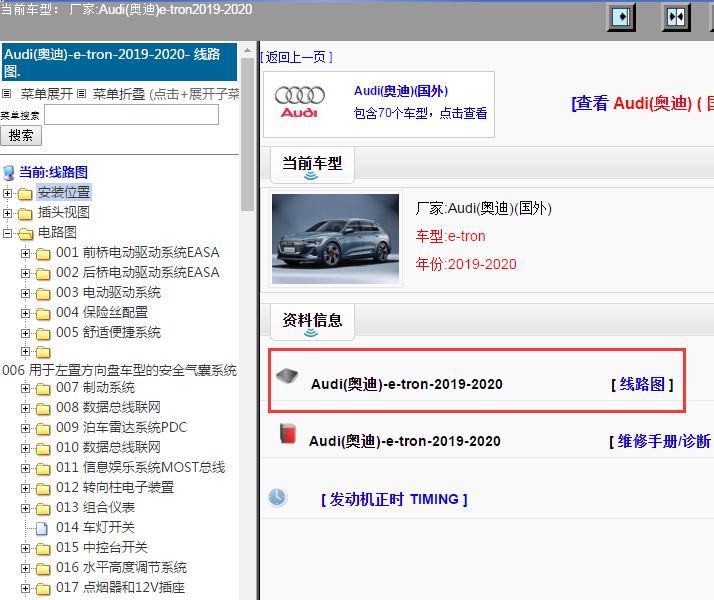
Task: Click folder icon of 009 泊车雷达系统PDC
Action: click(x=43, y=429)
